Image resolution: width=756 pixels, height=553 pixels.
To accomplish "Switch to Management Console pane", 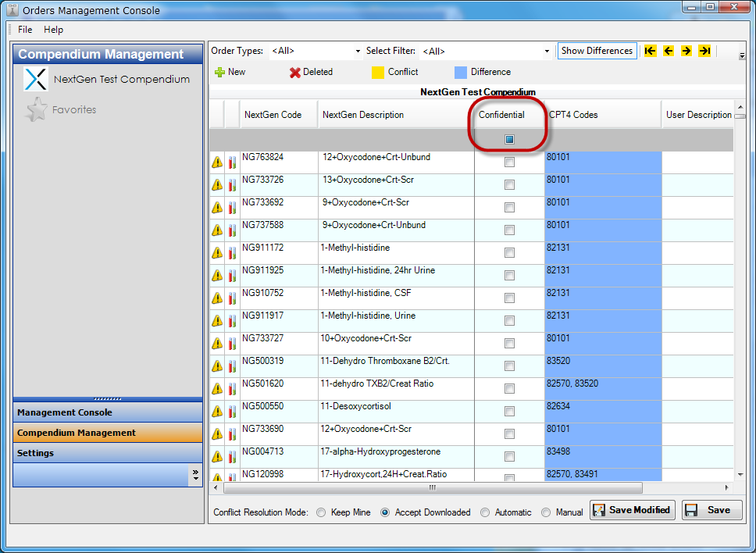I will click(x=108, y=412).
